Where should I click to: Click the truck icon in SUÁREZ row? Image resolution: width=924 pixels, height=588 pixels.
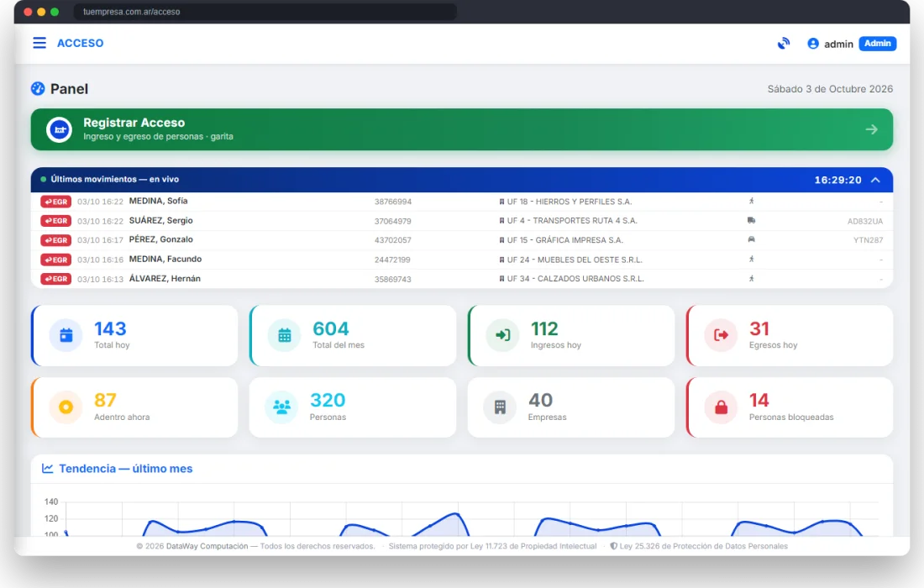tap(751, 220)
